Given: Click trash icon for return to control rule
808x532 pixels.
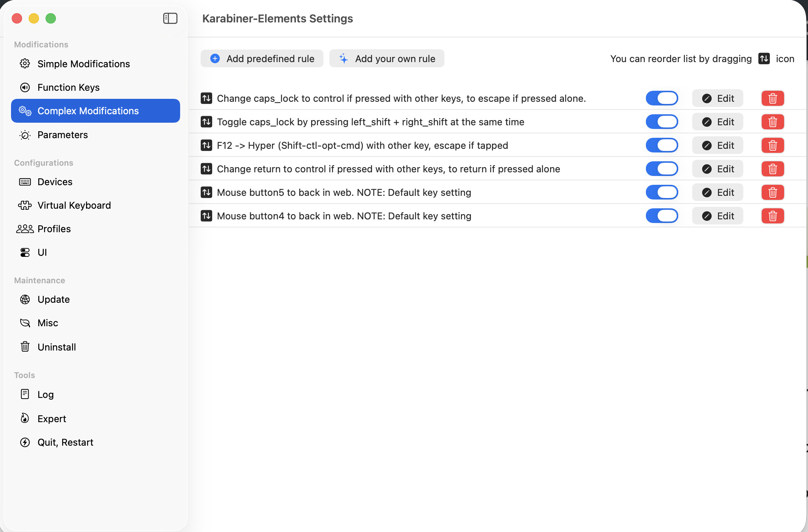Looking at the screenshot, I should pos(772,169).
